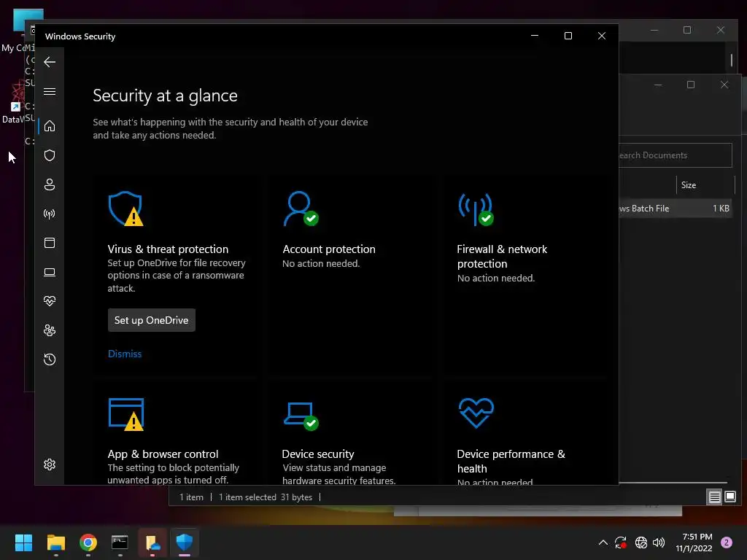Open App & browser control heading
The height and width of the screenshot is (560, 747).
(x=163, y=454)
